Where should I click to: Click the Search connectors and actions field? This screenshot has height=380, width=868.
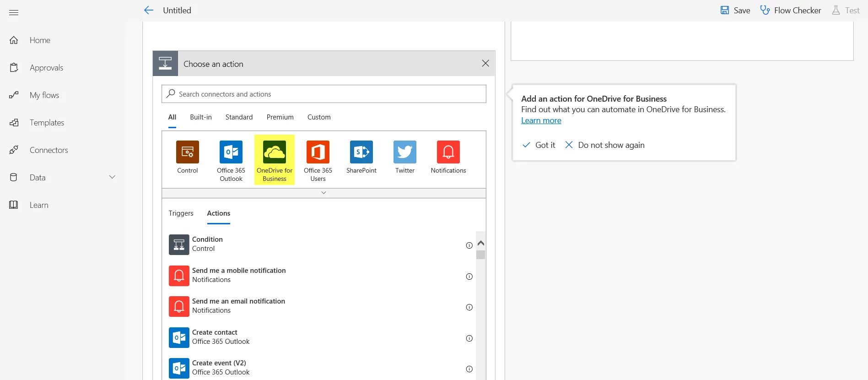click(x=324, y=94)
